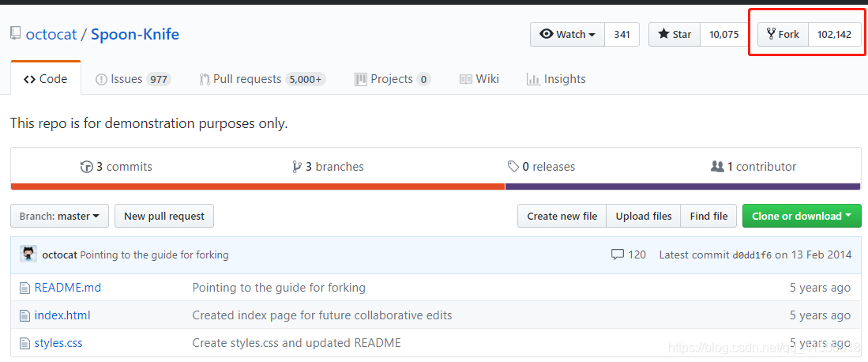
Task: View the 10,075 stargazers count
Action: tap(724, 34)
